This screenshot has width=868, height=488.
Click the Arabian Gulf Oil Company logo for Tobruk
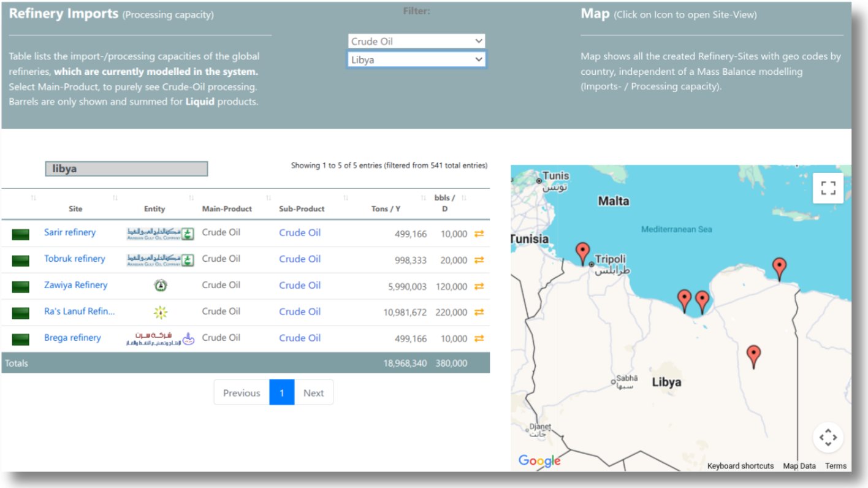[161, 259]
